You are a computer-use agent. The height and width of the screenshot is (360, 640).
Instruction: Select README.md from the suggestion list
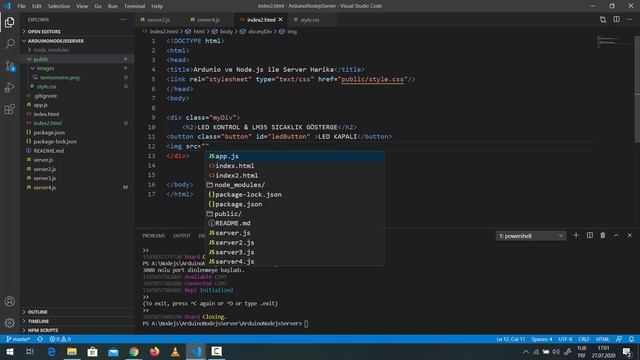(294, 223)
